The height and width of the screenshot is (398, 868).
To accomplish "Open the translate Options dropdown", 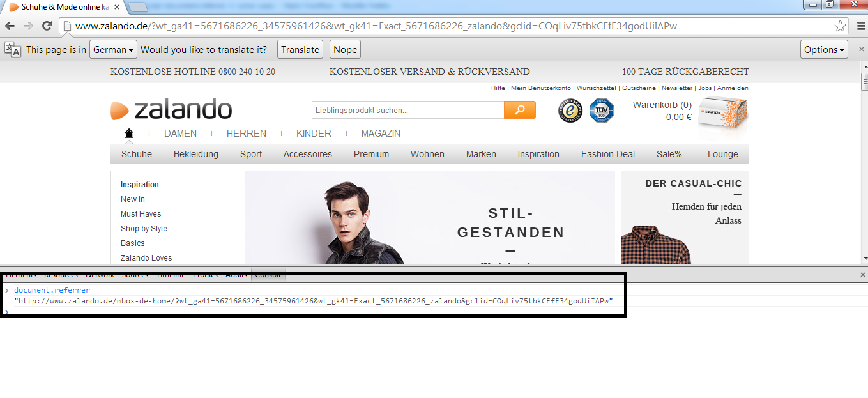I will pos(824,50).
